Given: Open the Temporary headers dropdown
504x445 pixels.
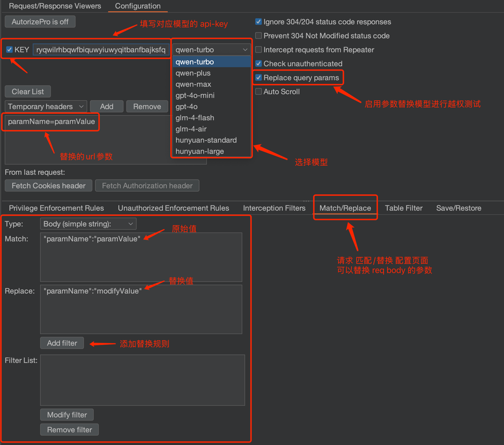Looking at the screenshot, I should click(x=46, y=107).
